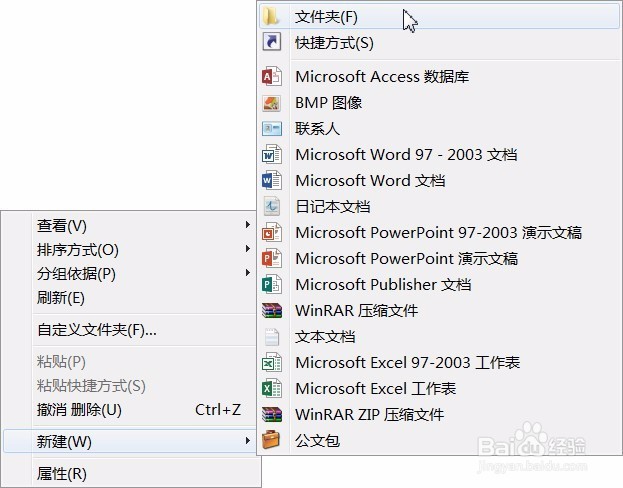Click the Publisher document icon
623x488 pixels.
coord(272,285)
